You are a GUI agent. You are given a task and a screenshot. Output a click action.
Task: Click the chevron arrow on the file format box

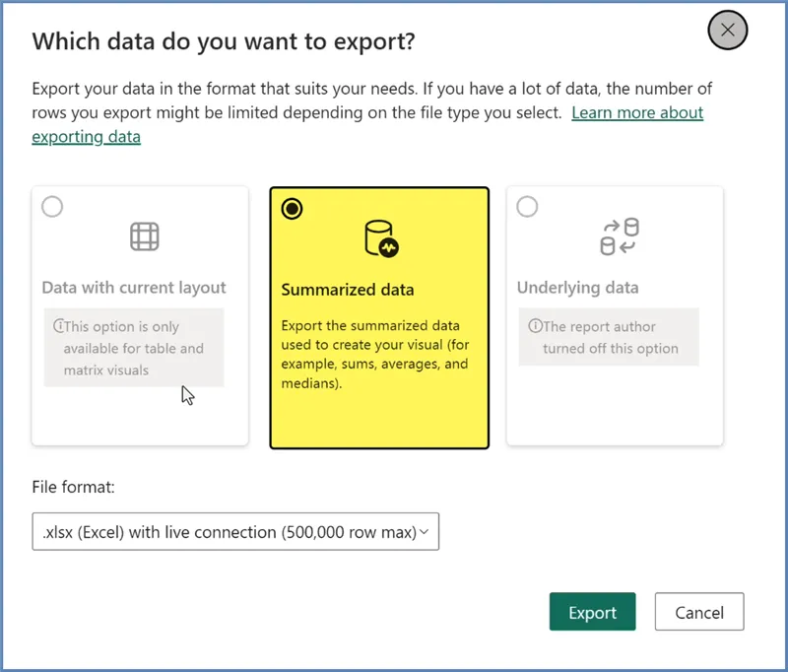coord(425,532)
